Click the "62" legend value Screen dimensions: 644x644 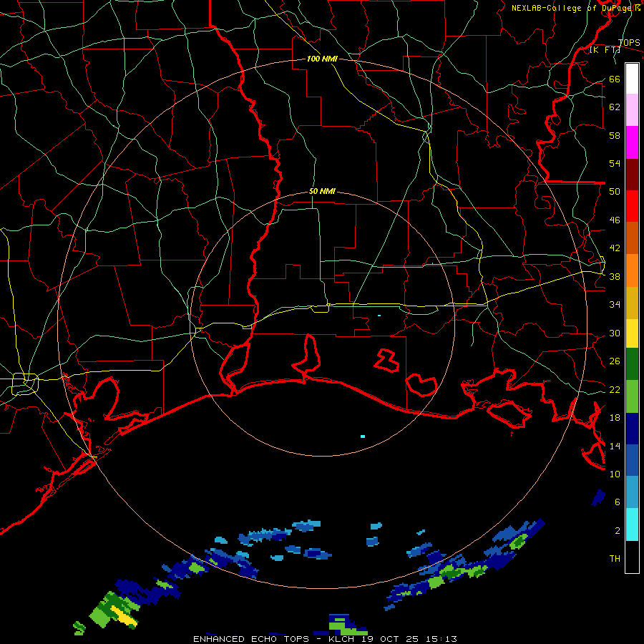coord(615,107)
